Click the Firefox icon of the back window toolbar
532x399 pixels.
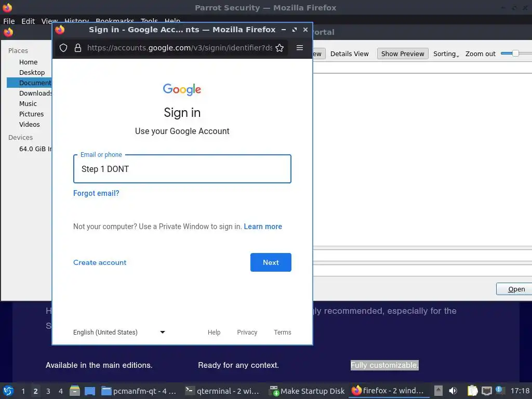[8, 32]
